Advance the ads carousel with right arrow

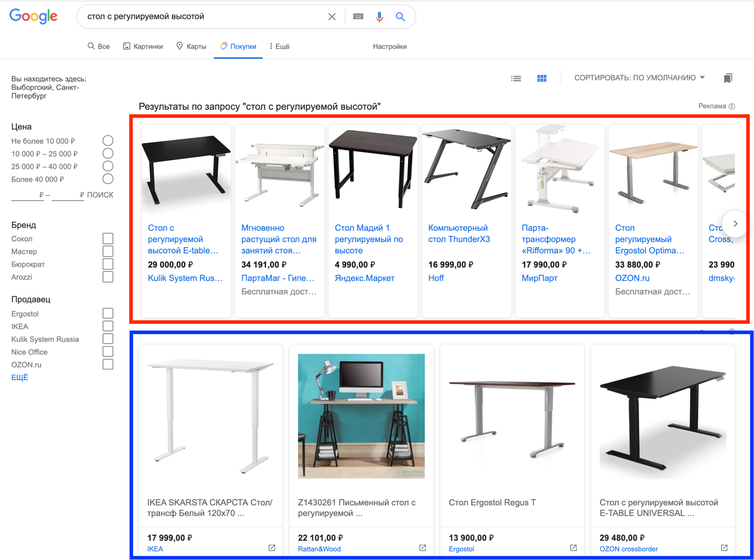[735, 224]
